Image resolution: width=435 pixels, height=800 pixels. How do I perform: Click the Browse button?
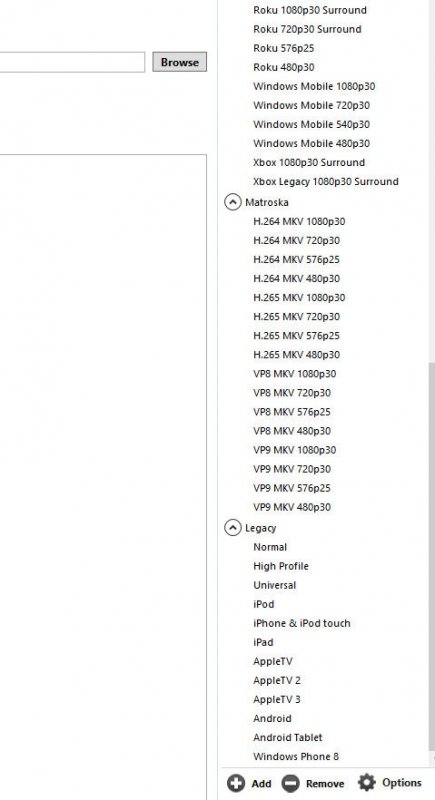pyautogui.click(x=180, y=62)
